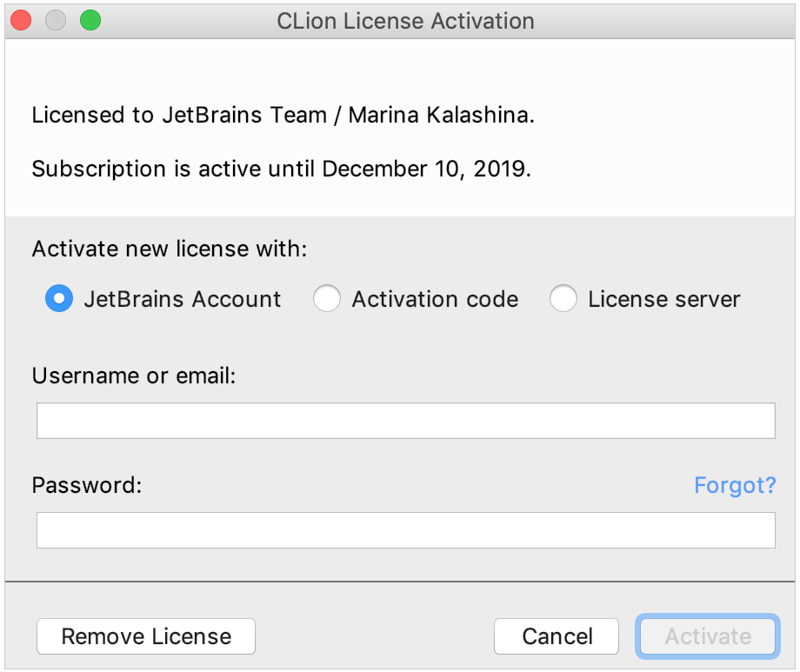
Task: Open the Forgot? password link
Action: pos(735,485)
